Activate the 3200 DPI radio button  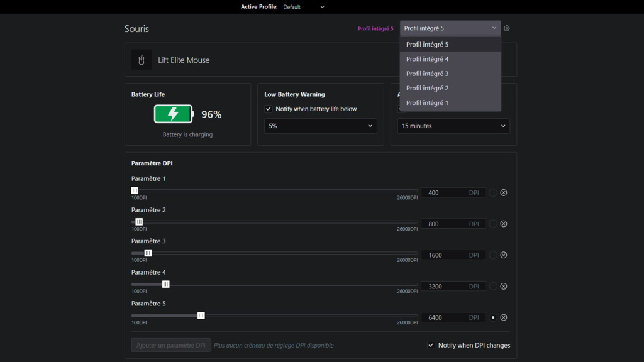[493, 286]
